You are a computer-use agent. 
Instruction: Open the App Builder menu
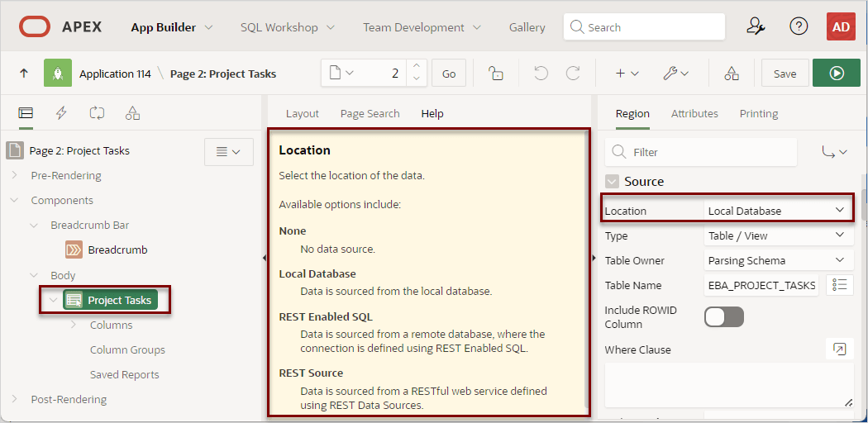pyautogui.click(x=172, y=27)
